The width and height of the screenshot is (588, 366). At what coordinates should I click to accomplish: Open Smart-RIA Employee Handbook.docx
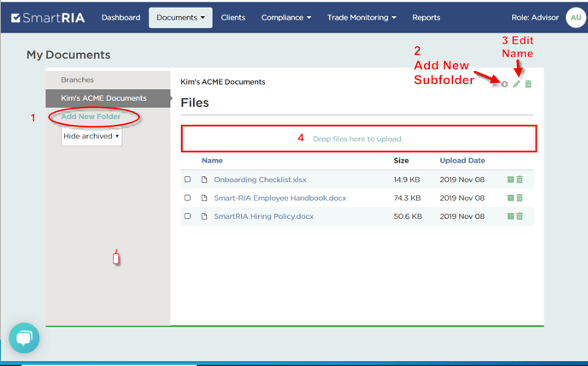point(280,198)
